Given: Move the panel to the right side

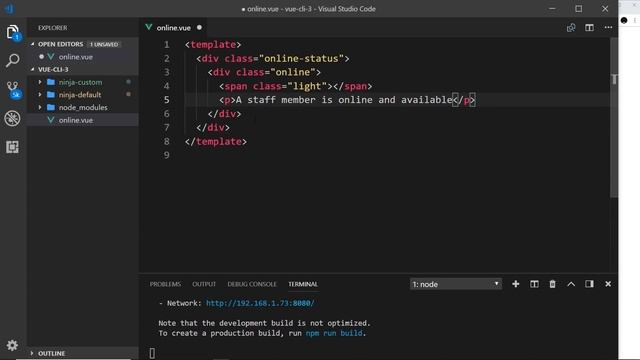Looking at the screenshot, I should pyautogui.click(x=589, y=284).
